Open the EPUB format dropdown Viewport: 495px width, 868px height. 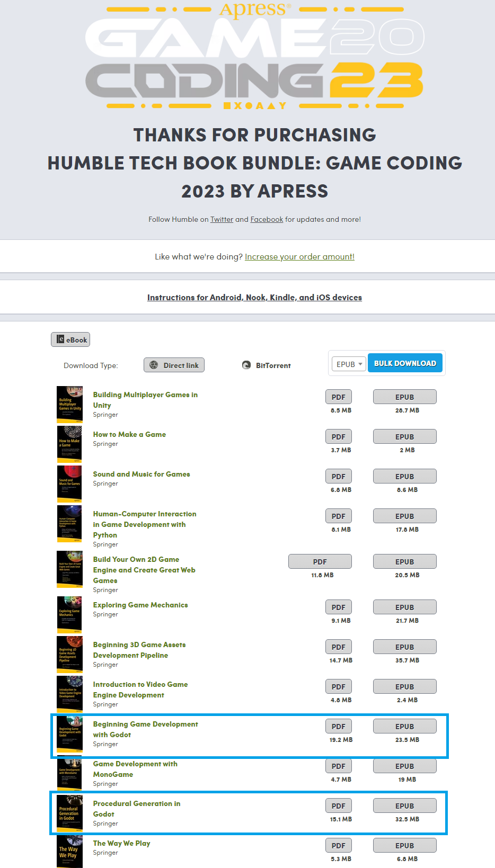[x=349, y=364]
